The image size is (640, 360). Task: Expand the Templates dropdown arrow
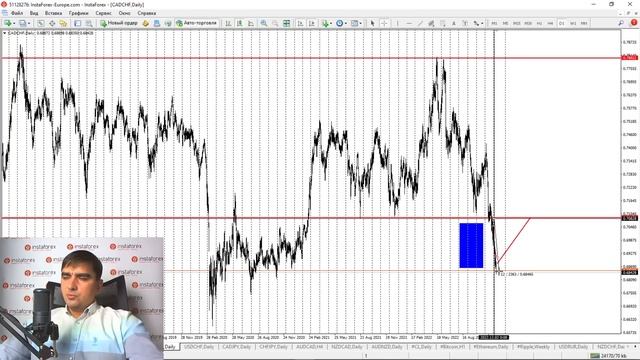[x=360, y=23]
